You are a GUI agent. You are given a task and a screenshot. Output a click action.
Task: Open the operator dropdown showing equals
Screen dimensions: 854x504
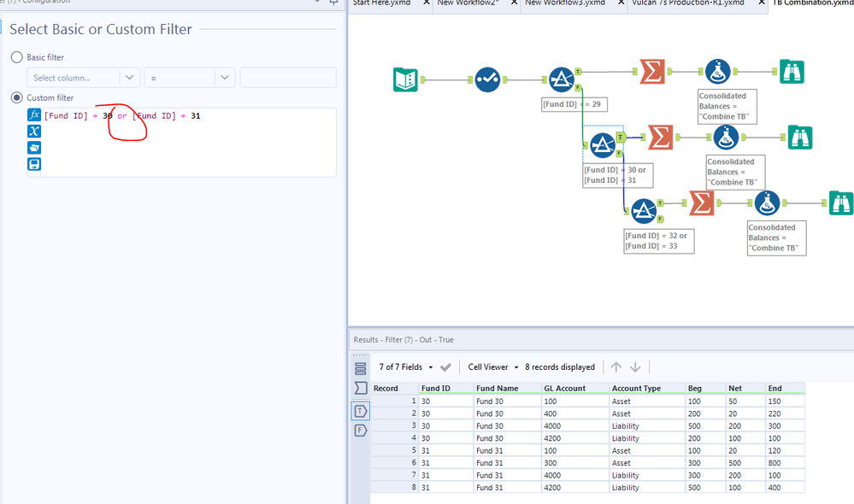[190, 77]
